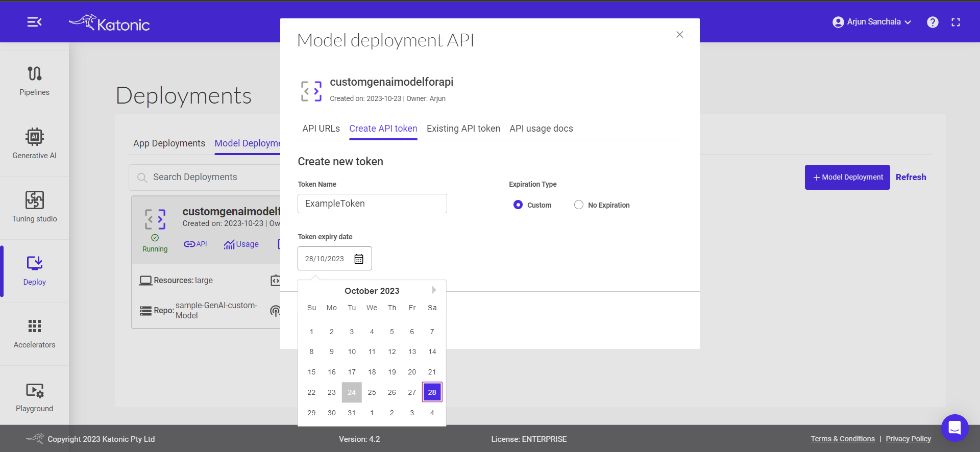Open the Pipelines section
Image resolution: width=980 pixels, height=452 pixels.
[34, 81]
